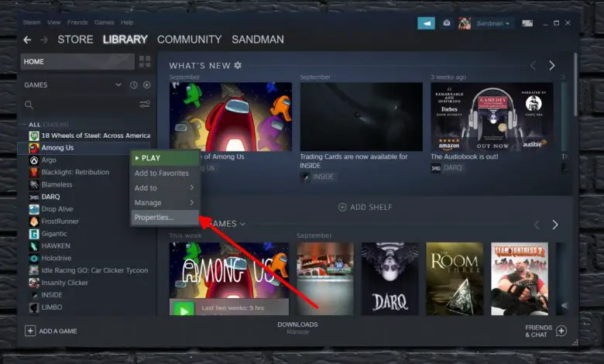Collapse the ALL games list section
Screen dimensions: 604x364
click(x=24, y=125)
